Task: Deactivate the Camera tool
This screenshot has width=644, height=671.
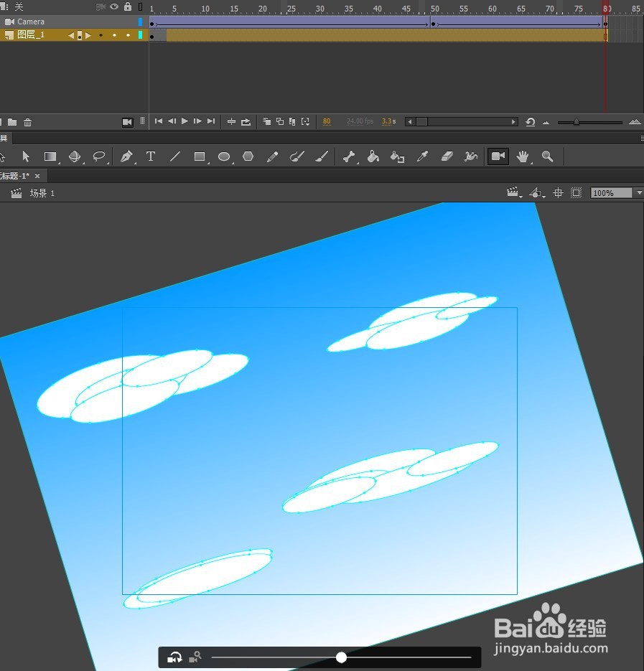Action: [498, 156]
